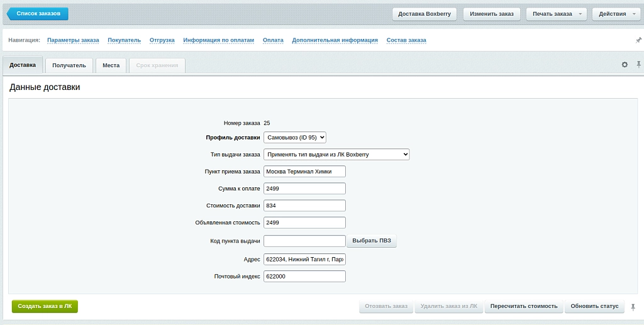Screen dimensions: 644x325
Task: Jump to Параметры заказа section
Action: coord(73,40)
